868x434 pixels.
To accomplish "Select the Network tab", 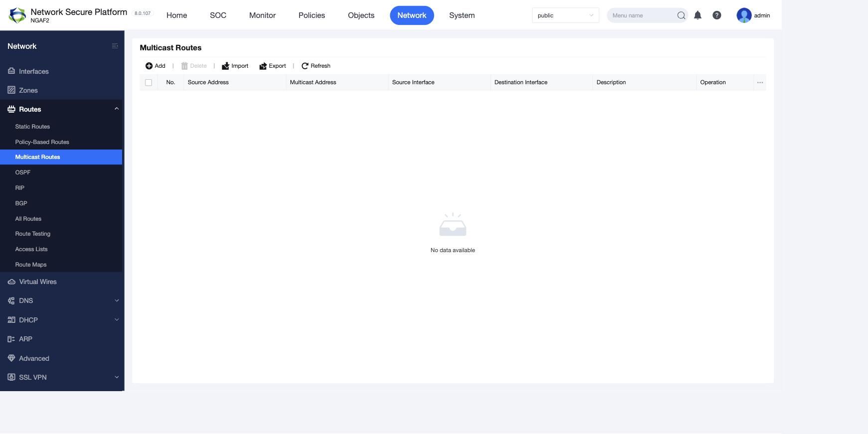I will (412, 15).
